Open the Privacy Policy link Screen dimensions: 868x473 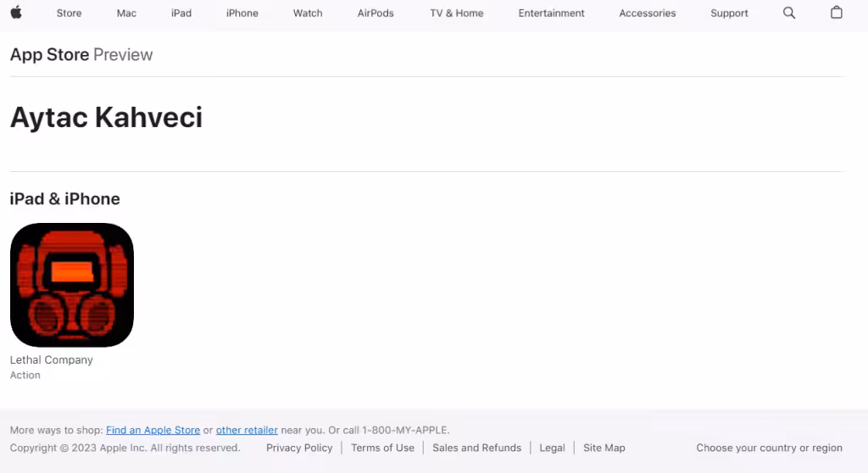point(299,448)
